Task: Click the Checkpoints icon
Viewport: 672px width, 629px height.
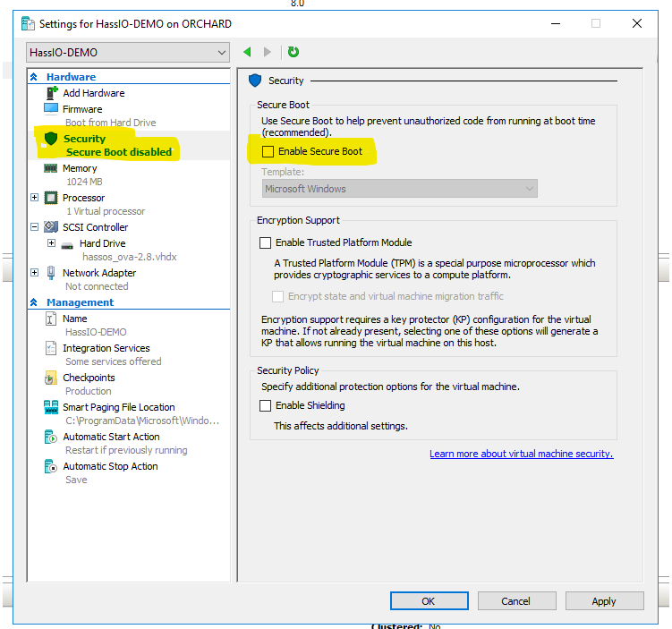Action: 51,378
